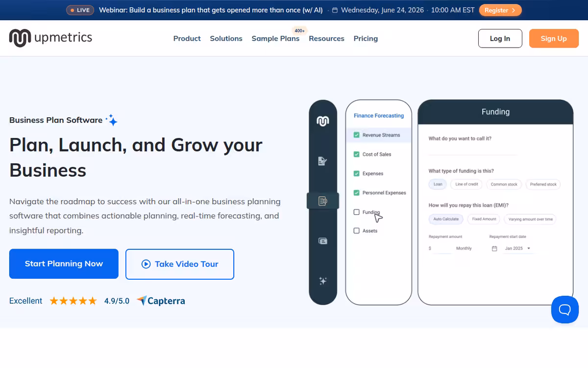Screen dimensions: 588x368
Task: Click Take Video Tour button
Action: click(x=180, y=264)
